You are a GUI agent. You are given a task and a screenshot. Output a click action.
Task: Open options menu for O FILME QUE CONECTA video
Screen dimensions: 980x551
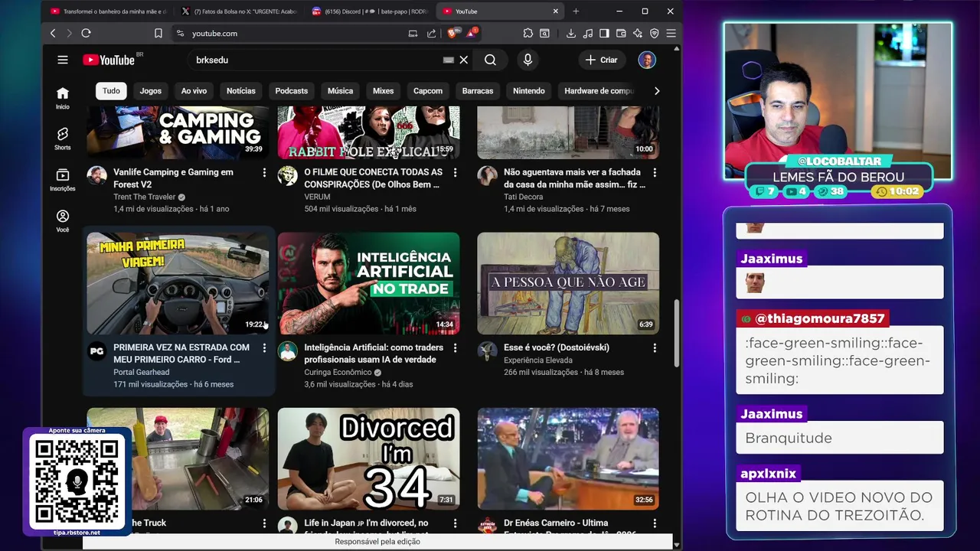pos(455,173)
